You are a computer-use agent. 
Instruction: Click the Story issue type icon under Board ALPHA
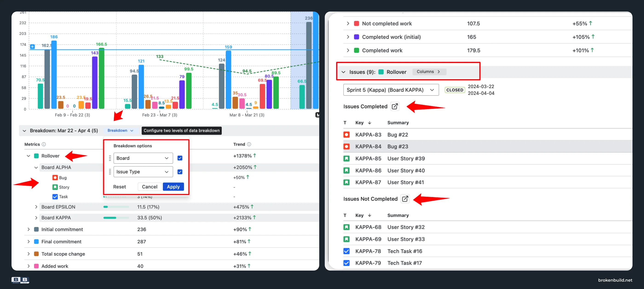[x=55, y=187]
